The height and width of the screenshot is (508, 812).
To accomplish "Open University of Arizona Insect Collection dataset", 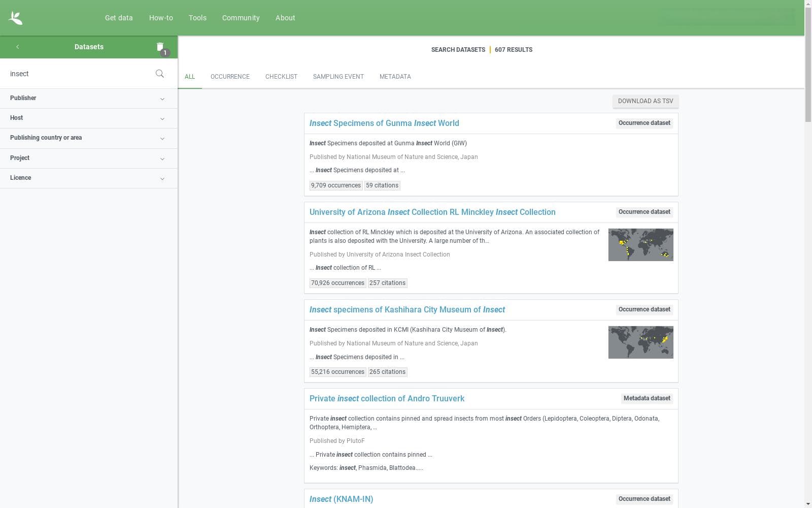I will pyautogui.click(x=432, y=212).
